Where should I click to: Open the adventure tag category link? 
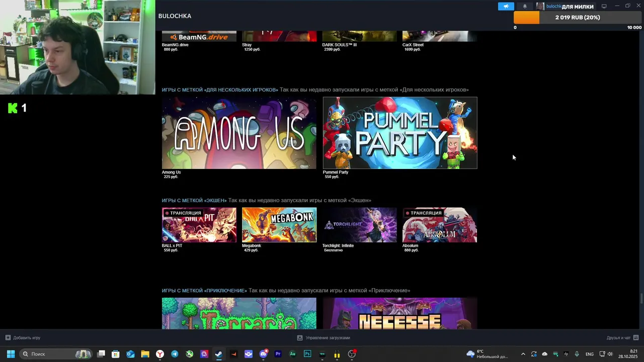[204, 291]
